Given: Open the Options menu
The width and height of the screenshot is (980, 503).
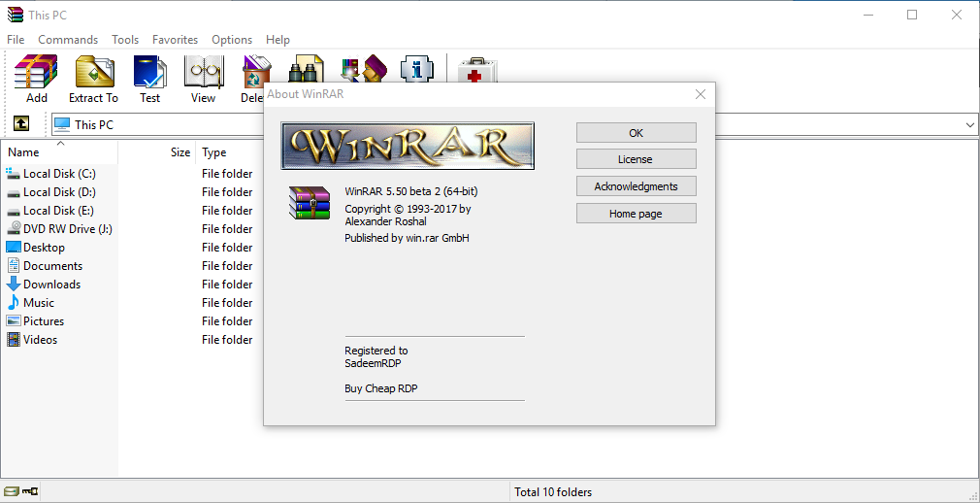Looking at the screenshot, I should tap(232, 40).
